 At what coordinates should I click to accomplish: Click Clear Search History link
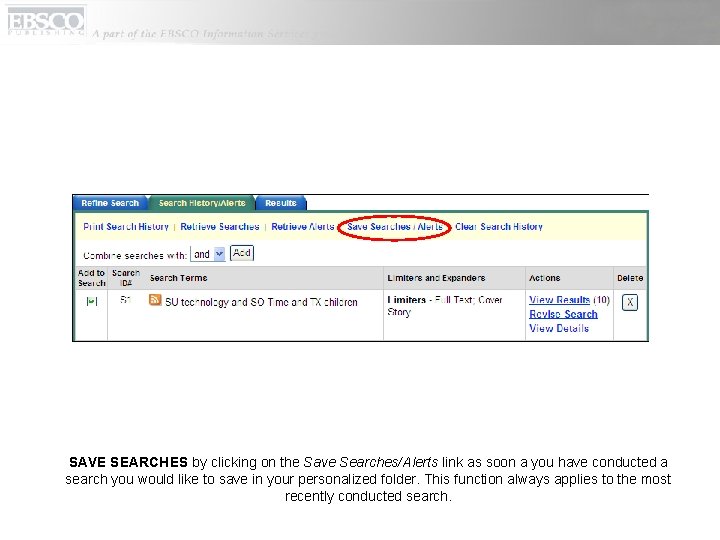pos(499,226)
